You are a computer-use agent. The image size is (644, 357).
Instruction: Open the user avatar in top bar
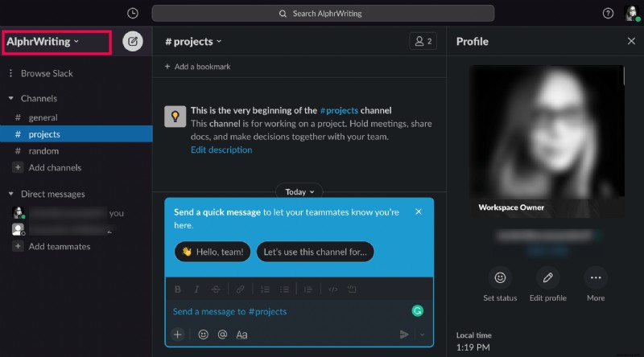pyautogui.click(x=632, y=14)
